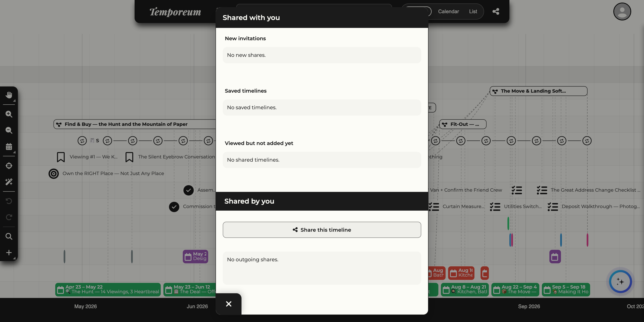Image resolution: width=644 pixels, height=322 pixels.
Task: Click 'No shared timelines.' text
Action: [x=253, y=160]
